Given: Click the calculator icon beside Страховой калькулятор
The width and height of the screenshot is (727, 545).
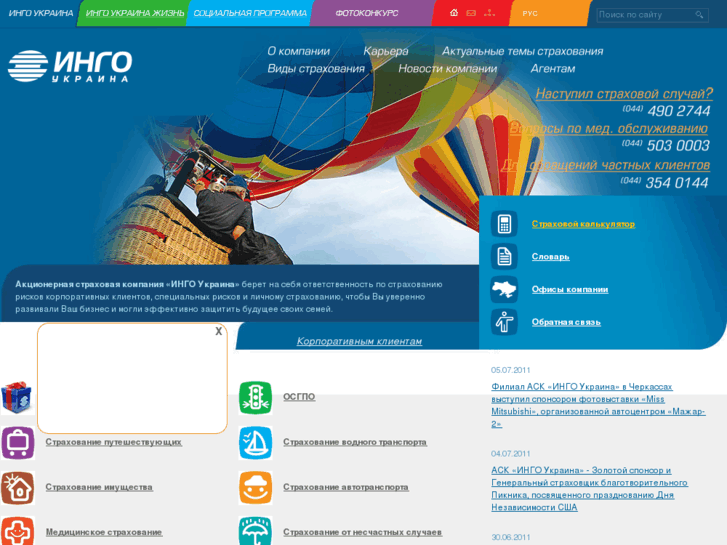Looking at the screenshot, I should click(x=504, y=224).
